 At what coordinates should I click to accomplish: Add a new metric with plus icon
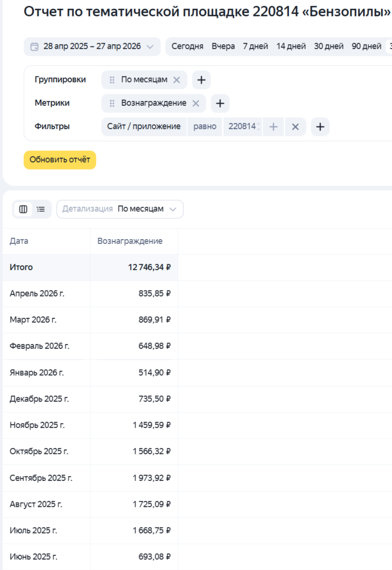point(220,103)
